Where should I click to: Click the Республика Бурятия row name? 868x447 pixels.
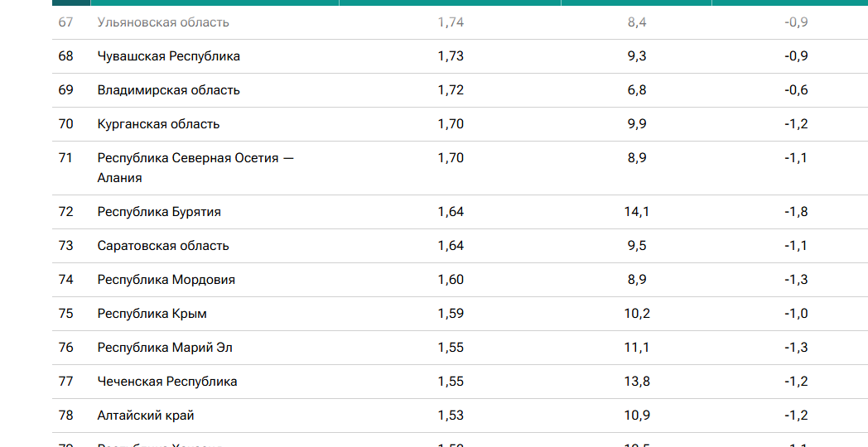pyautogui.click(x=159, y=212)
